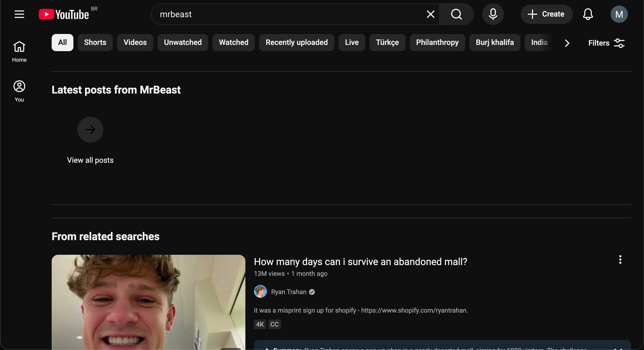Open the You section in sidebar
This screenshot has height=350, width=644.
coord(19,91)
